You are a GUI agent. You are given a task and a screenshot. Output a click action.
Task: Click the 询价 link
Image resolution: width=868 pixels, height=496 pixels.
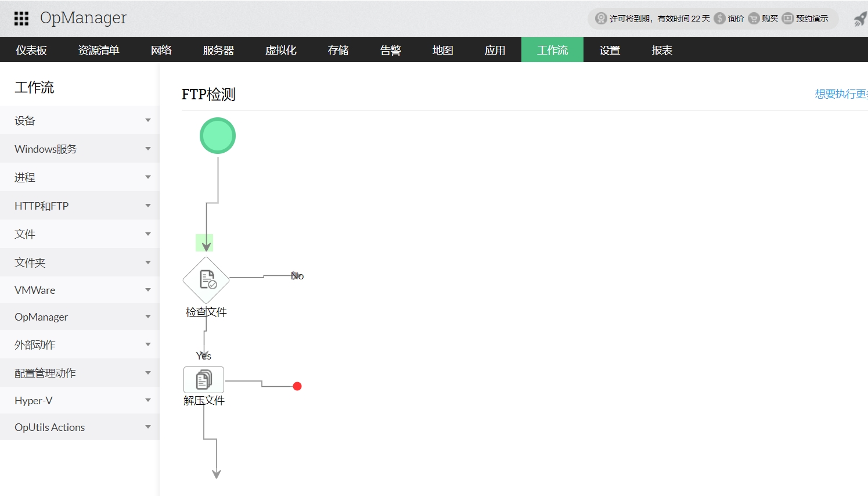[736, 19]
